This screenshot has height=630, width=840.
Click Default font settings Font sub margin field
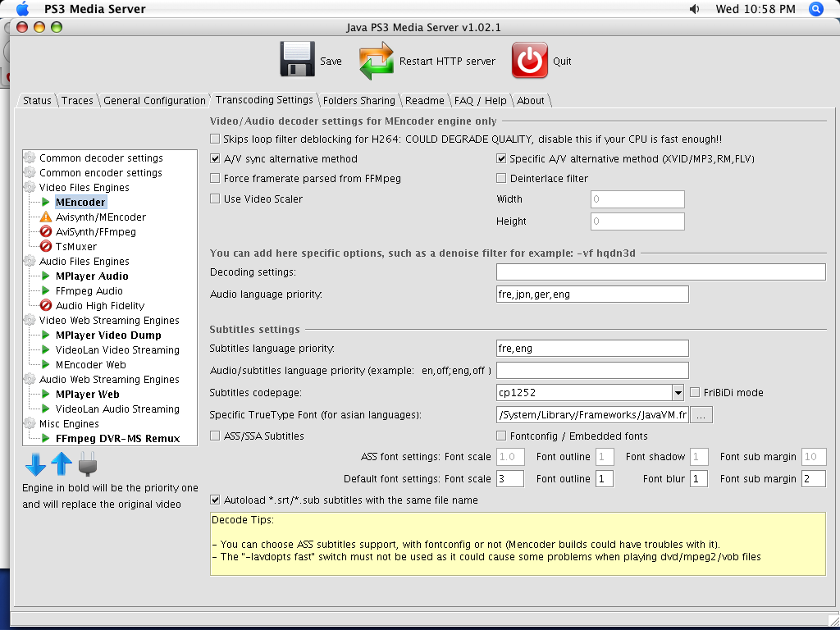(x=813, y=478)
